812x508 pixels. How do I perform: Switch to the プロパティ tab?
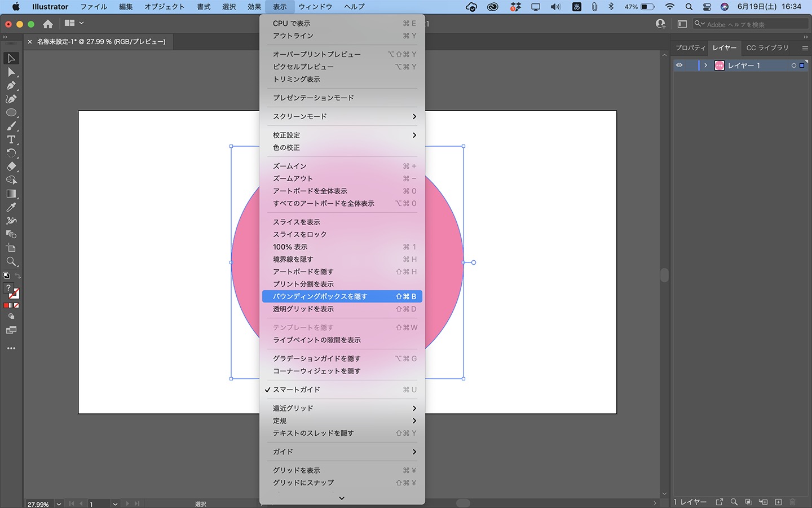point(690,48)
